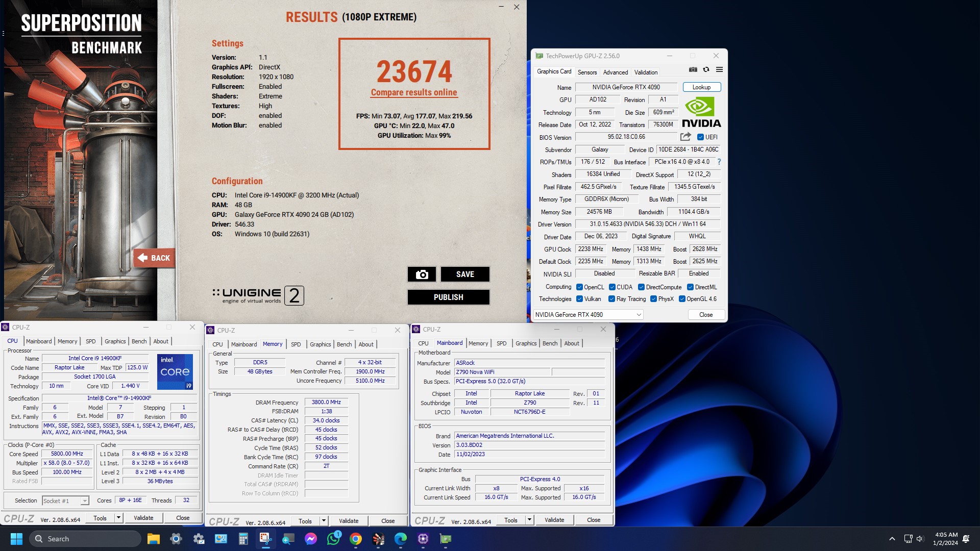Click the BACK button in Superposition
The width and height of the screenshot is (980, 551).
[x=155, y=258]
